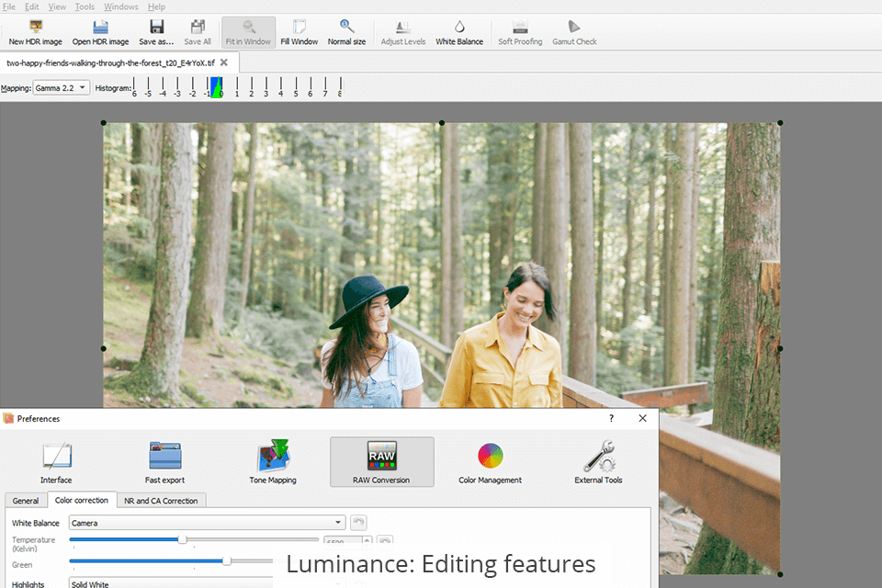Click the Save All toolbar icon

[198, 33]
